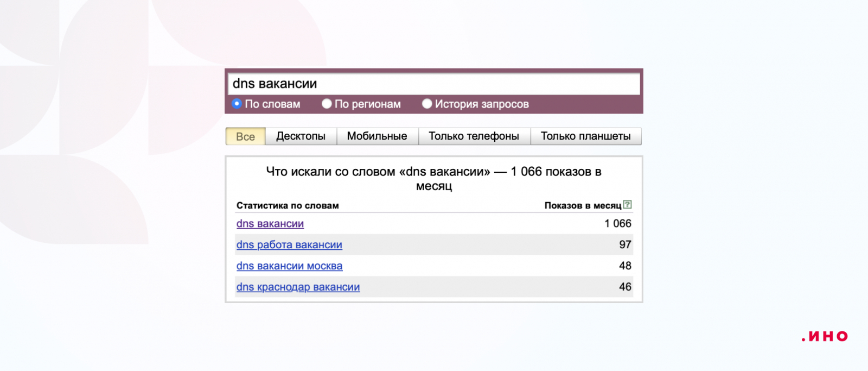This screenshot has height=371, width=868.
Task: Click the dns вакансии москва link
Action: [289, 266]
